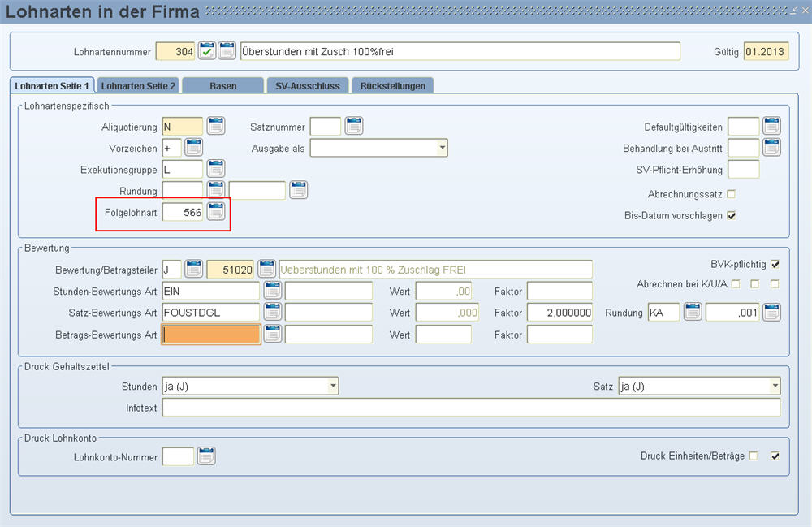
Task: Open lookup icon next to Bewertung J field
Action: coord(194,269)
